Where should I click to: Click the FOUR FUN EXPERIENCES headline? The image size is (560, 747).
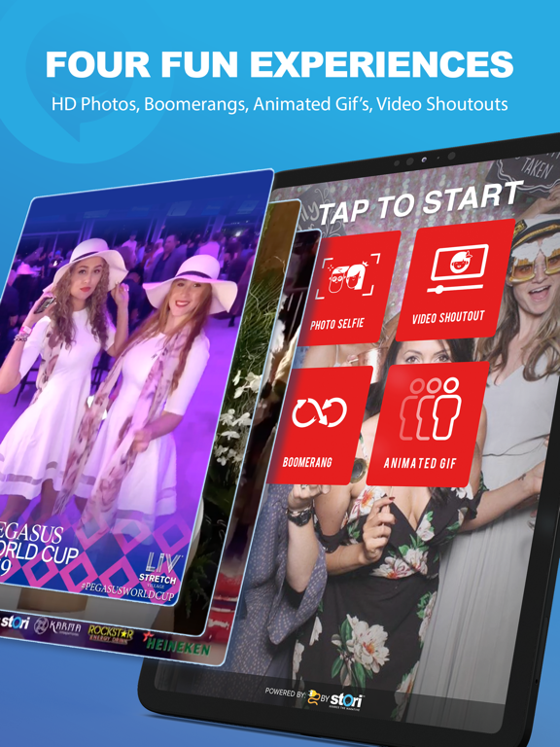[280, 64]
